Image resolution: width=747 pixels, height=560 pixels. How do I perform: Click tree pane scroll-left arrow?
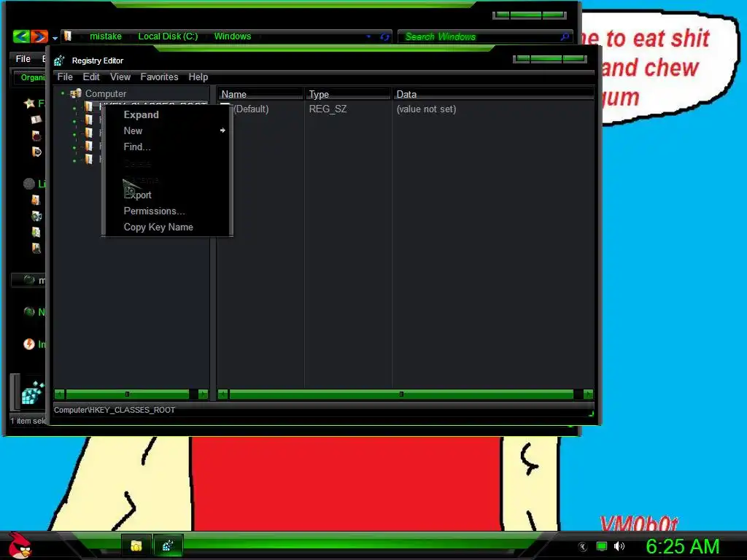click(60, 394)
